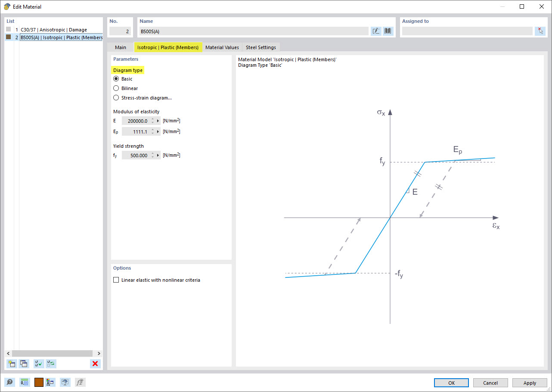Open the material name edit comment tool

[376, 31]
